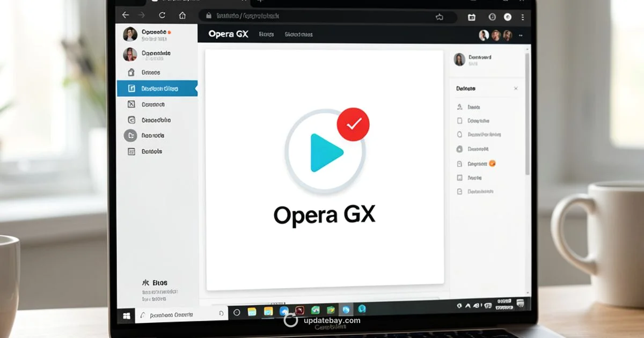Open the briefcase icon in the left sidebar

tap(130, 72)
